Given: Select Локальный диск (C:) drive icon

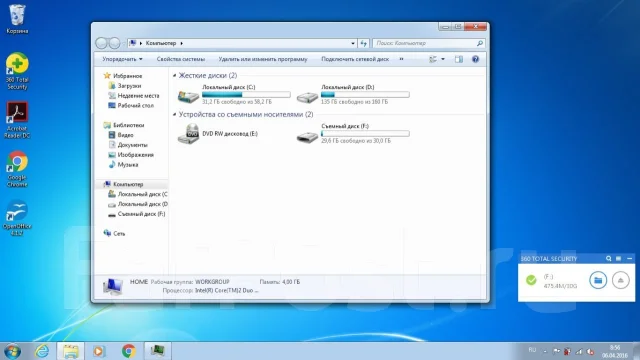Looking at the screenshot, I should 188,96.
